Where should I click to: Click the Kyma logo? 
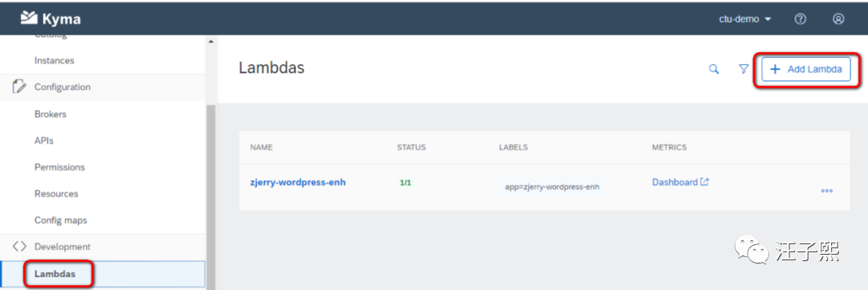[51, 18]
